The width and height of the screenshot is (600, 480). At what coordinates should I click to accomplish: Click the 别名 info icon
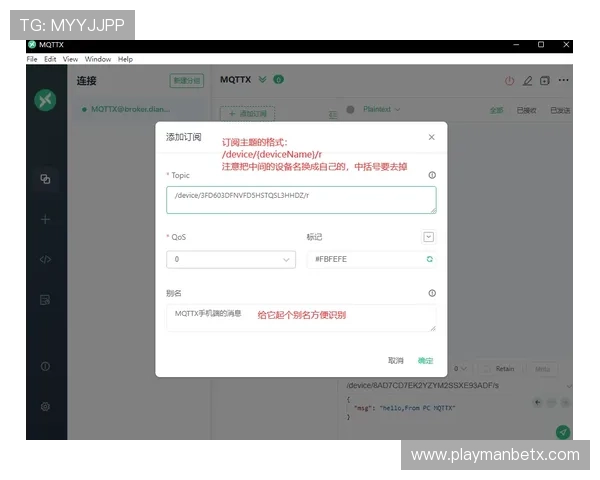point(432,293)
